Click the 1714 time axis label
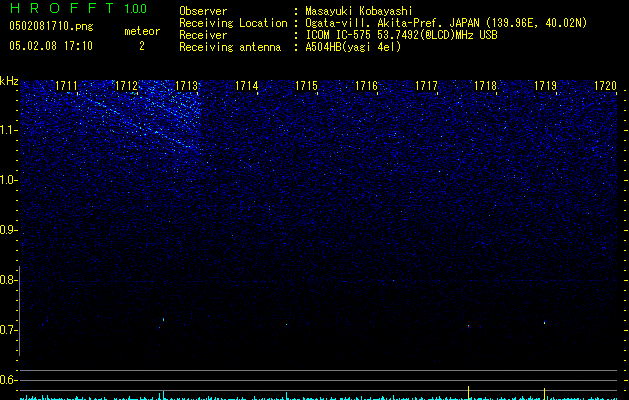 tap(246, 86)
